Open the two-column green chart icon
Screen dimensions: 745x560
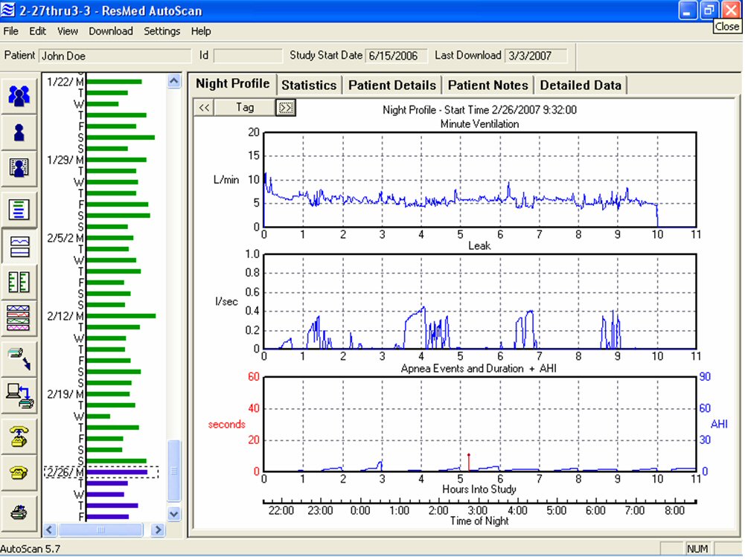click(19, 282)
